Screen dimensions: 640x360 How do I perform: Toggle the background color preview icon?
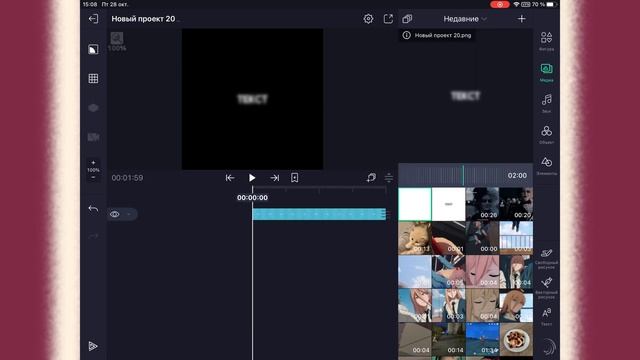93,49
